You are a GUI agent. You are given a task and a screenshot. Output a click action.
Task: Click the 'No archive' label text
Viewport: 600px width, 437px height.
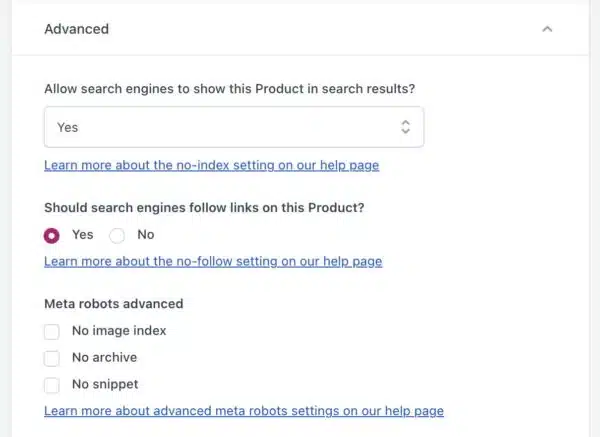point(104,357)
